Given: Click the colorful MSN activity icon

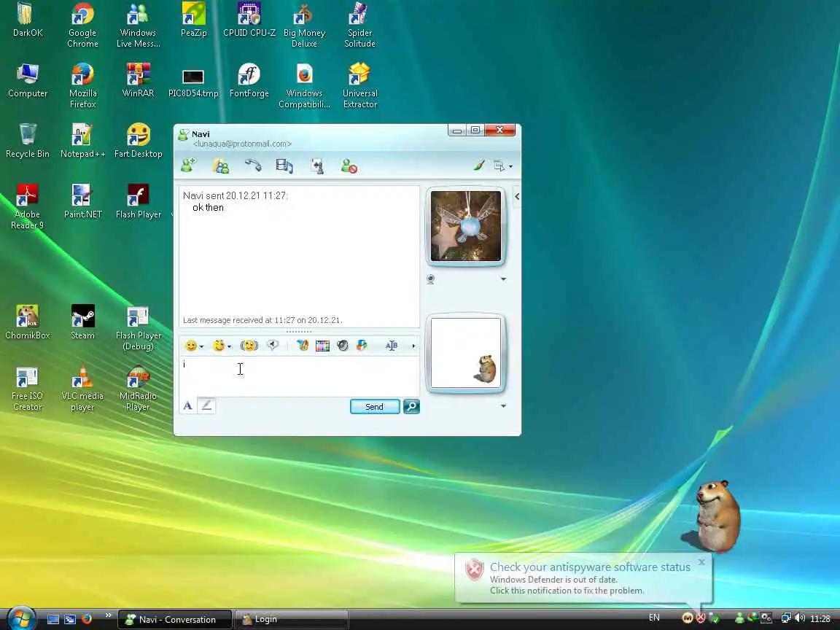Looking at the screenshot, I should click(x=362, y=346).
